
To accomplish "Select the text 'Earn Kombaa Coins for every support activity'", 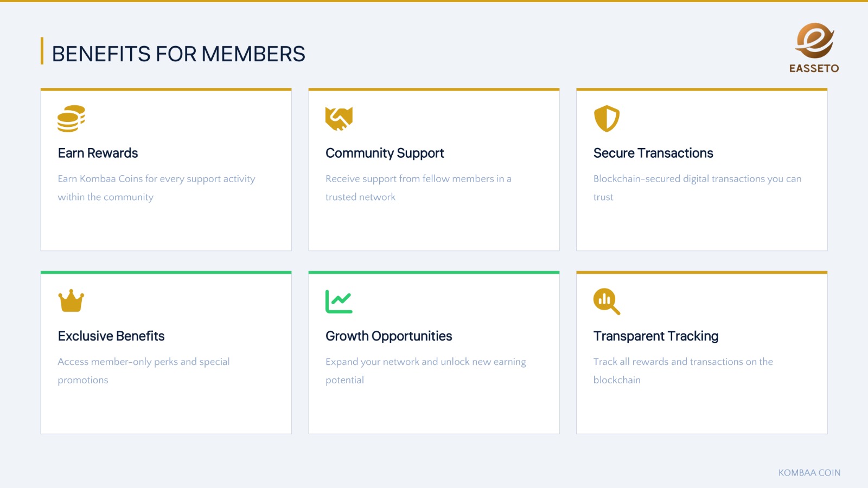I will click(157, 179).
